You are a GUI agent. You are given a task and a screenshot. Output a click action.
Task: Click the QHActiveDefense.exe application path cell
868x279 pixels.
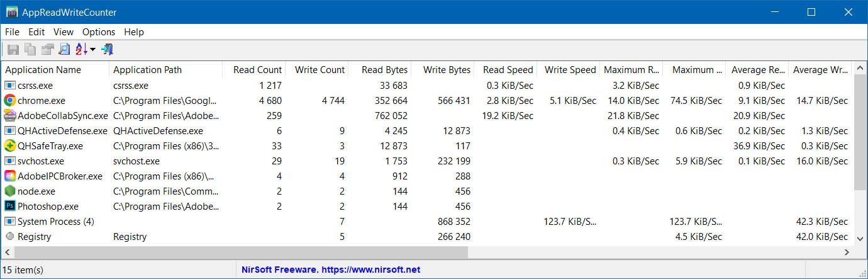pos(158,130)
